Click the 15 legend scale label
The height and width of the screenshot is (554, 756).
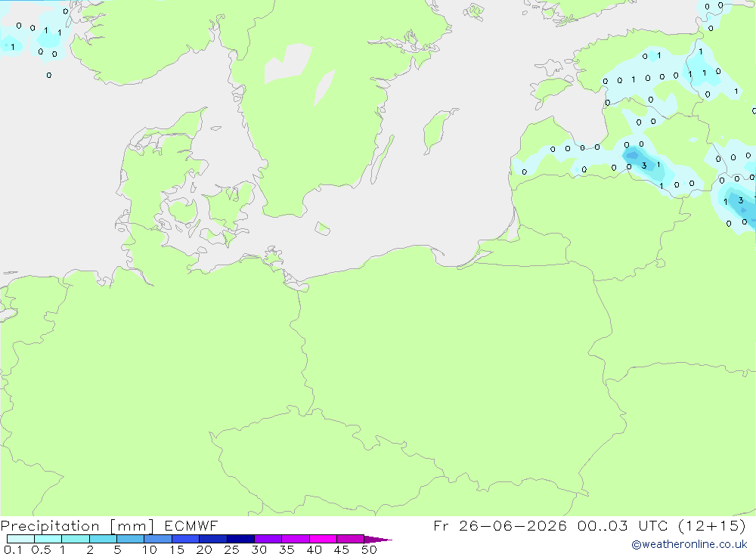click(x=177, y=549)
